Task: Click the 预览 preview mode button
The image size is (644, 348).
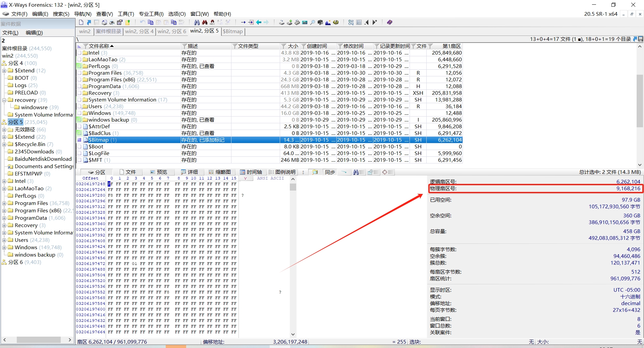Action: 159,172
